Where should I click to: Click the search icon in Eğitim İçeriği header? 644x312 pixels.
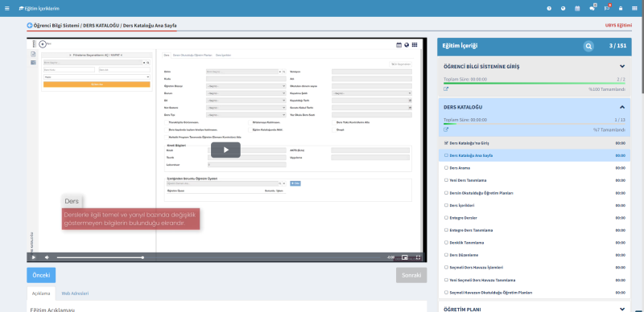[x=588, y=47]
